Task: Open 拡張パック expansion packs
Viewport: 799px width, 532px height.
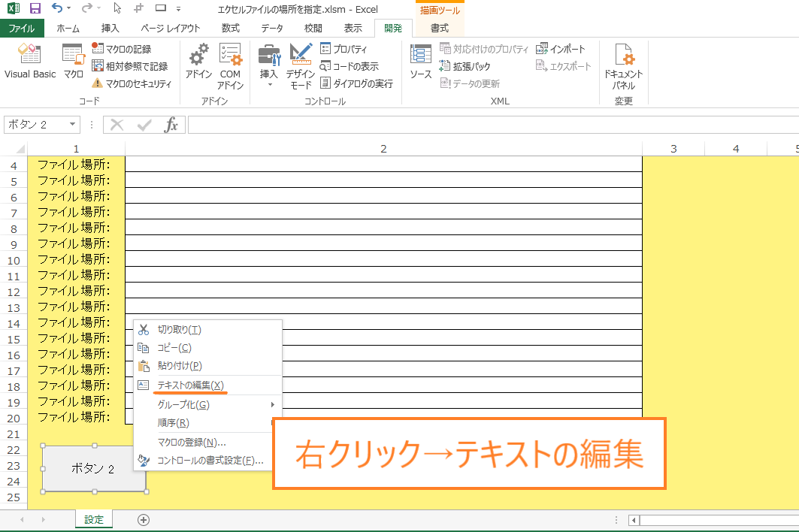Action: click(465, 66)
